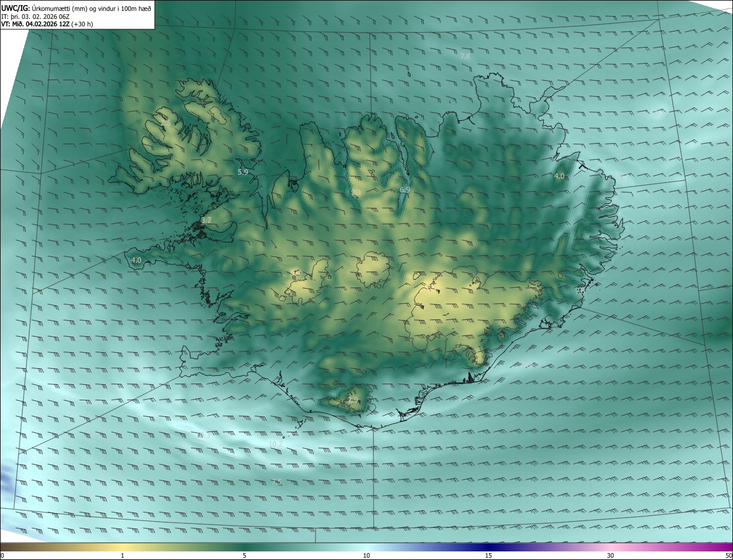Click the 5.9 value label on the map
The width and height of the screenshot is (733, 560).
(x=243, y=172)
